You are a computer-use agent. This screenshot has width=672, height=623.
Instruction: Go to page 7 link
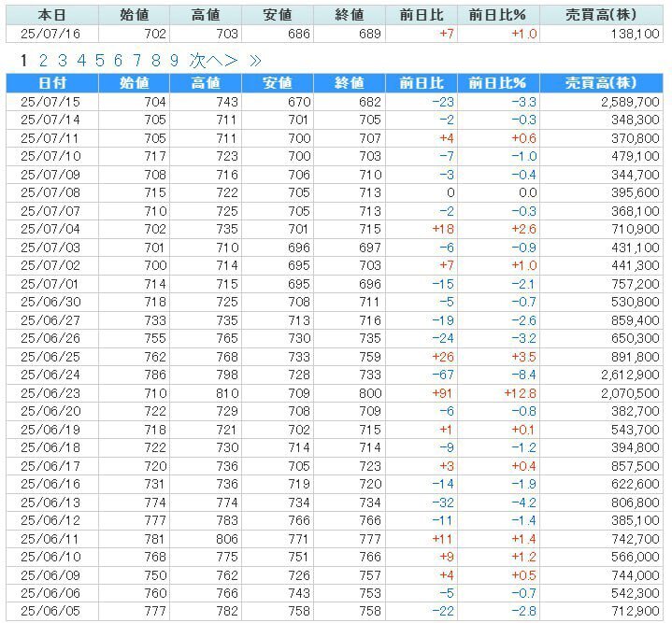coord(137,61)
